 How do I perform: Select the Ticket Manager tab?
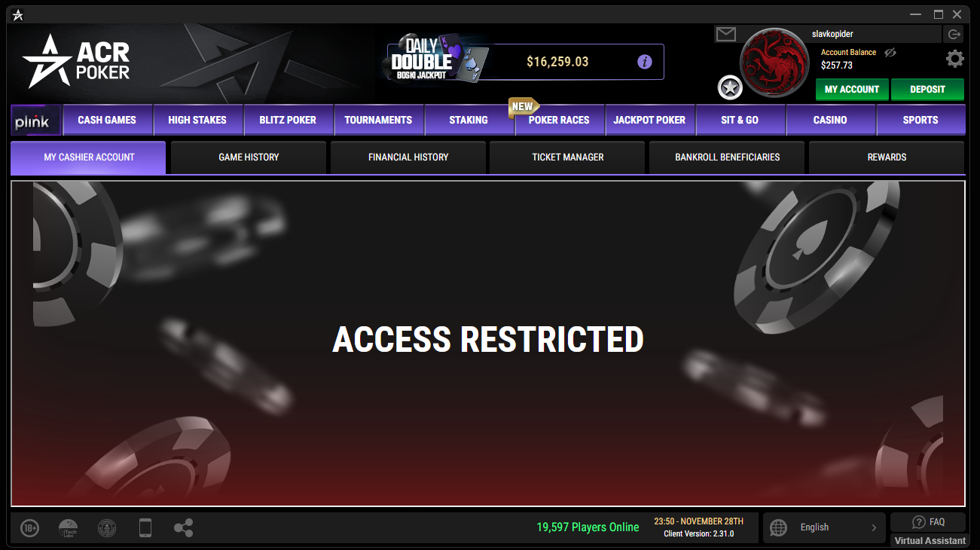(x=568, y=157)
